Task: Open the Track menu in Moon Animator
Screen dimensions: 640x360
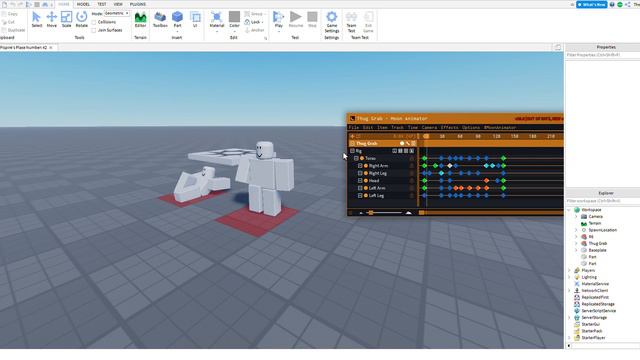Action: coord(397,128)
